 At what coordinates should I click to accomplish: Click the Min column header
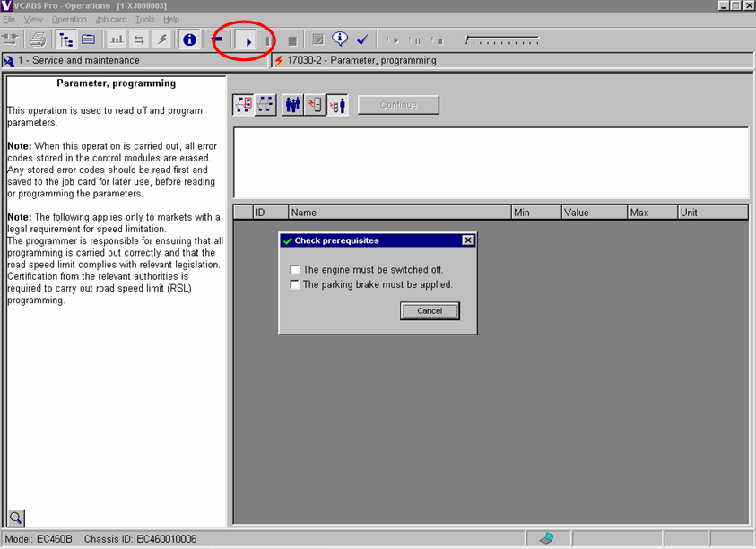pyautogui.click(x=536, y=213)
